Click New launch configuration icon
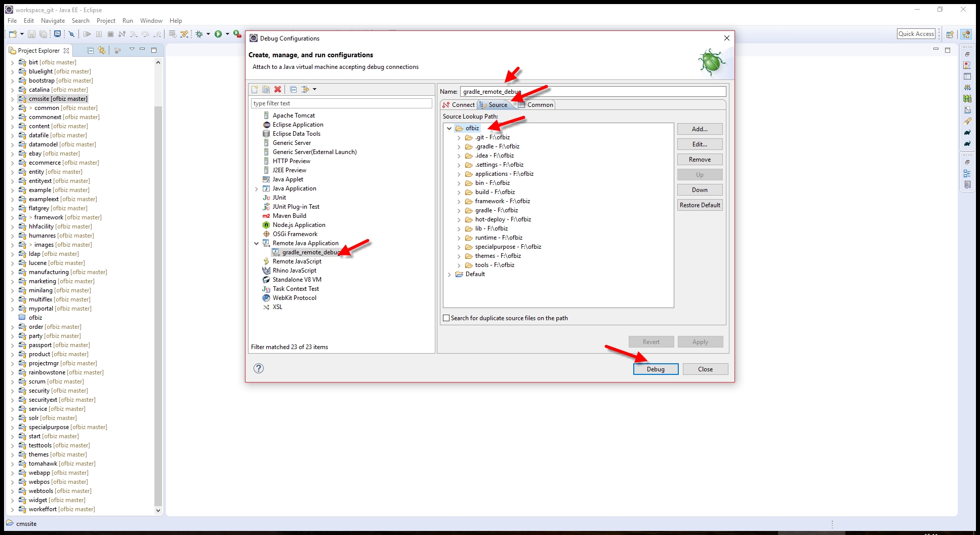This screenshot has height=535, width=980. click(255, 89)
